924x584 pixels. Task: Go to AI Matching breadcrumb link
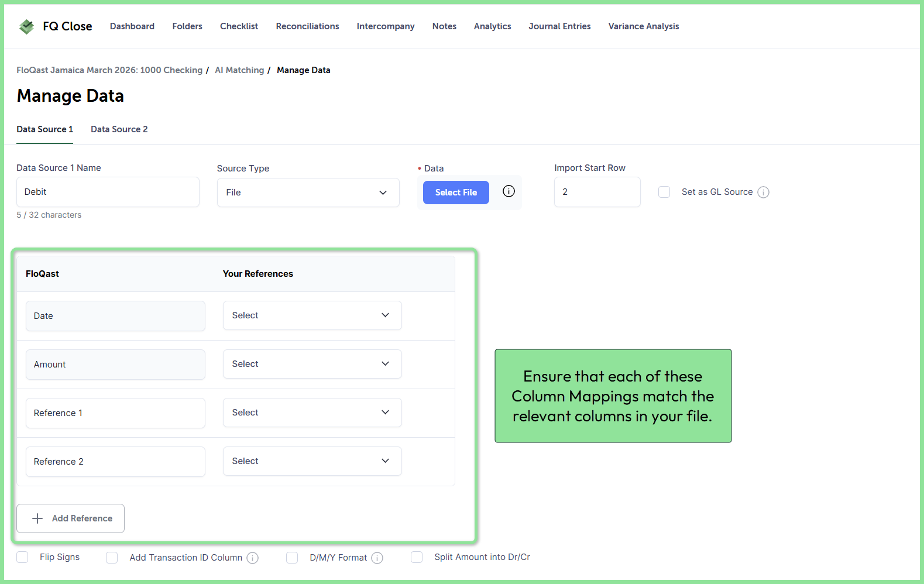click(239, 70)
